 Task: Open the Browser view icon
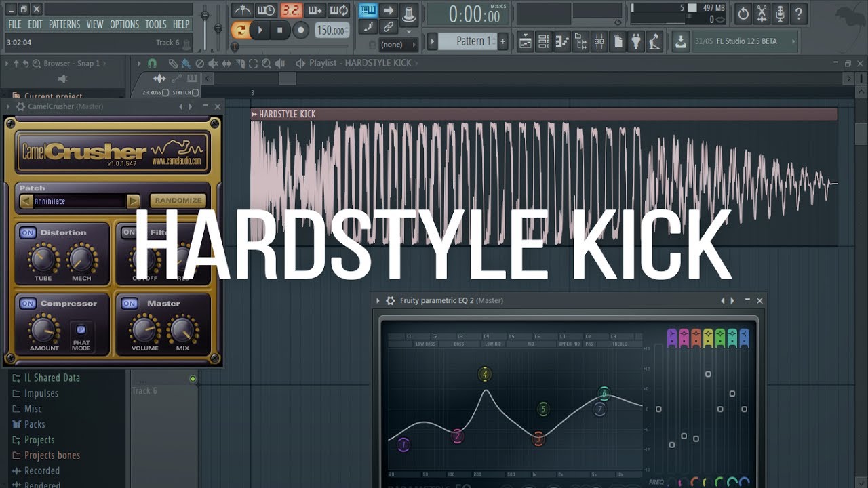pos(580,41)
